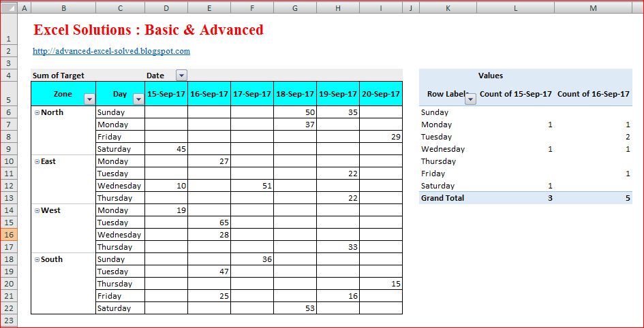Image resolution: width=644 pixels, height=328 pixels.
Task: Open the Zone filter dropdown
Action: (89, 99)
